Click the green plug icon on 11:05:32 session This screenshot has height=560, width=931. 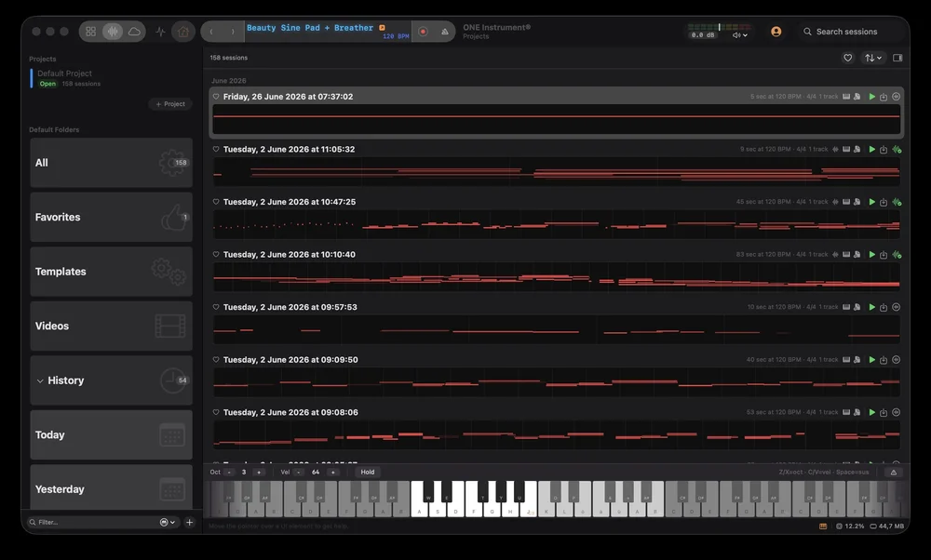click(897, 150)
